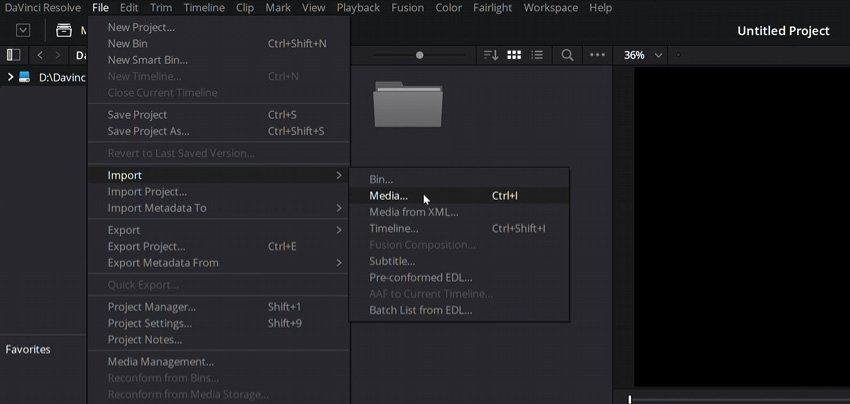Image resolution: width=850 pixels, height=404 pixels.
Task: Select Media... in Import submenu
Action: click(459, 196)
